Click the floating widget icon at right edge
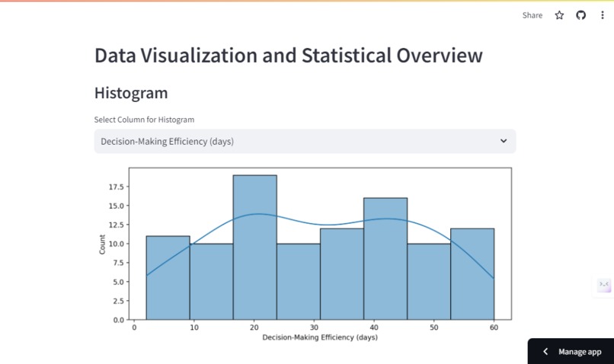The width and height of the screenshot is (614, 364). click(x=604, y=286)
